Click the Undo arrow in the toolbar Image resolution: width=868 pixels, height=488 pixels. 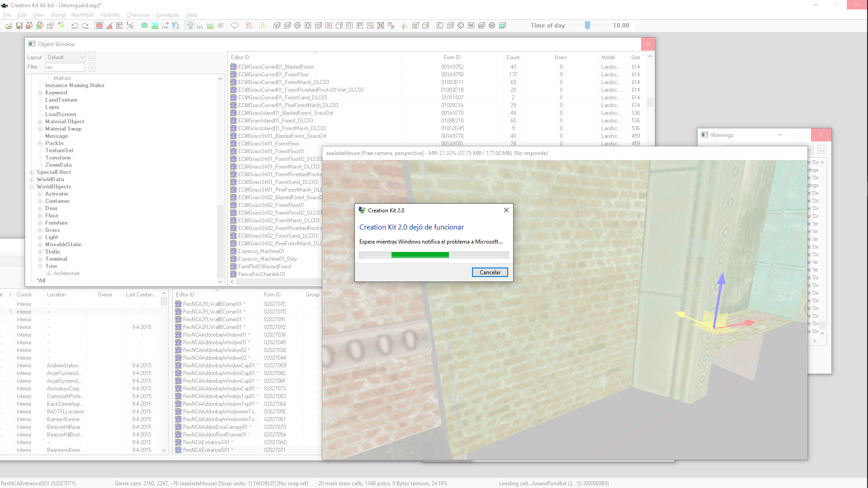[x=75, y=26]
